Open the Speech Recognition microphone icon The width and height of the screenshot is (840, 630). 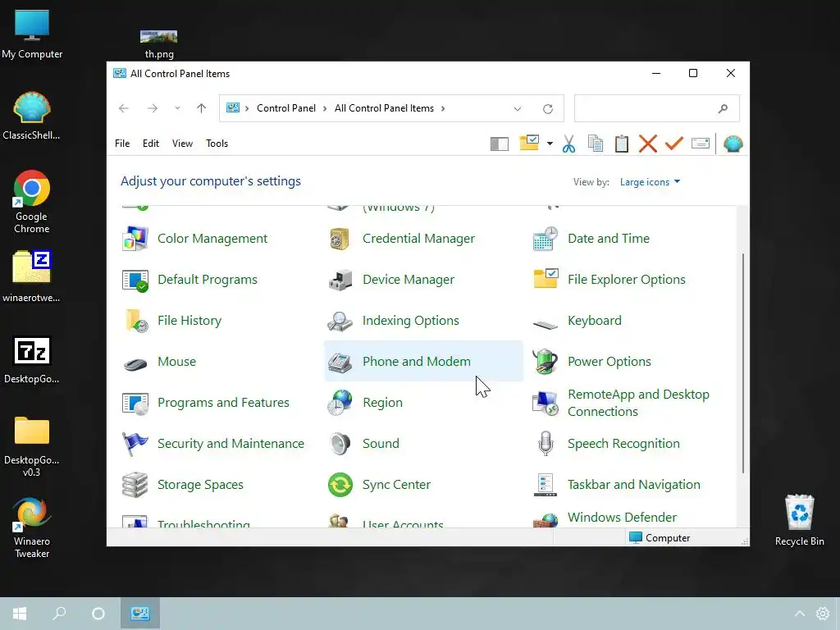tap(546, 444)
